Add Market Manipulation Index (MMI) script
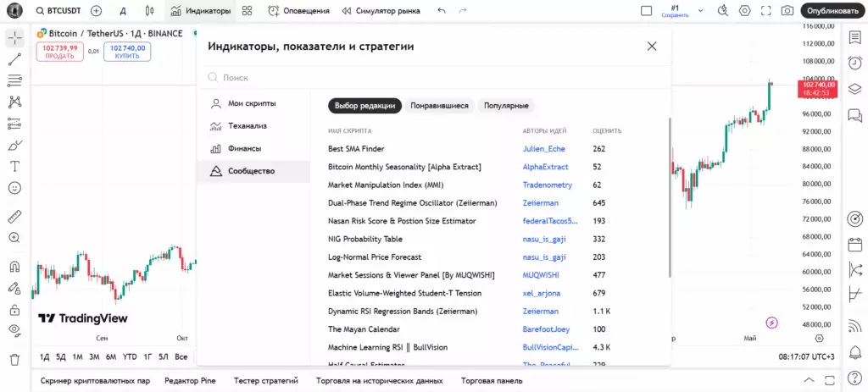The height and width of the screenshot is (392, 868). (x=386, y=185)
